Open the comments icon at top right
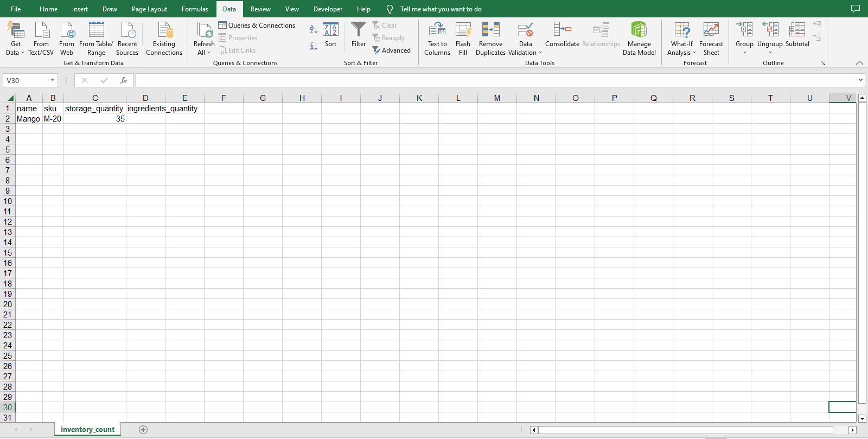This screenshot has height=439, width=868. (x=856, y=9)
